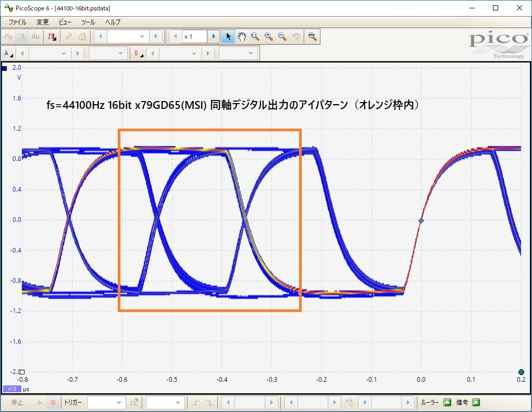Select the zoom-to-window magnifier tool
This screenshot has height=412, width=532.
pos(255,36)
